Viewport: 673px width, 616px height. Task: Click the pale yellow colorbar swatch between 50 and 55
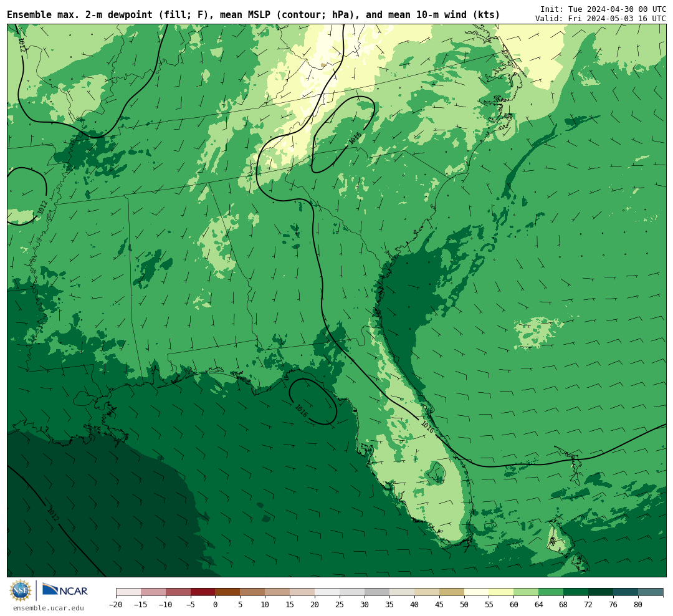[477, 592]
